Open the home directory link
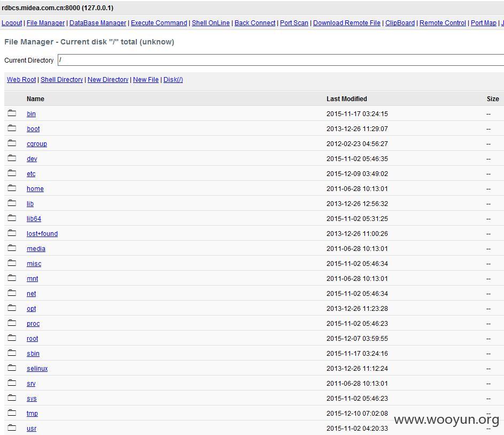Image resolution: width=504 pixels, height=435 pixels. coord(35,189)
